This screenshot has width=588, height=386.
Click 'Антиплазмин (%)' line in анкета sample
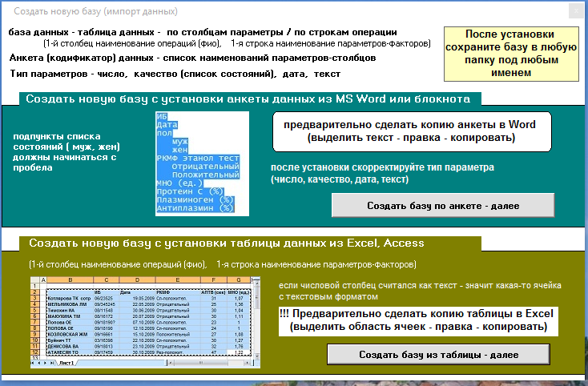[x=195, y=208]
